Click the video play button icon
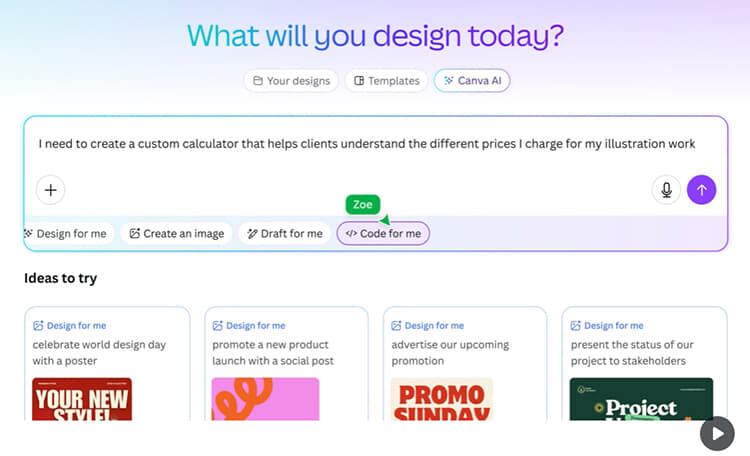 717,432
